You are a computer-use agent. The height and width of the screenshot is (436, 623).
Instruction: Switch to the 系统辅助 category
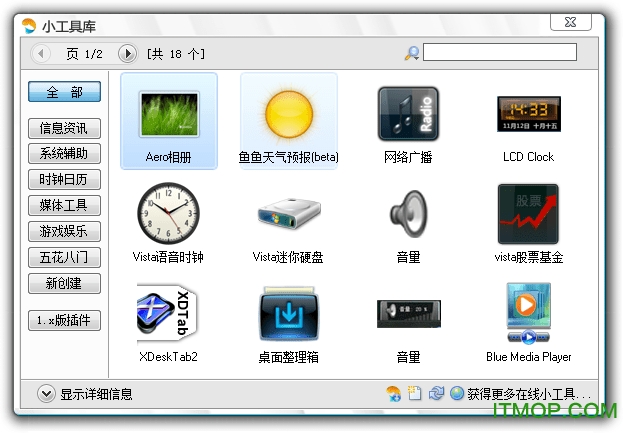point(64,153)
